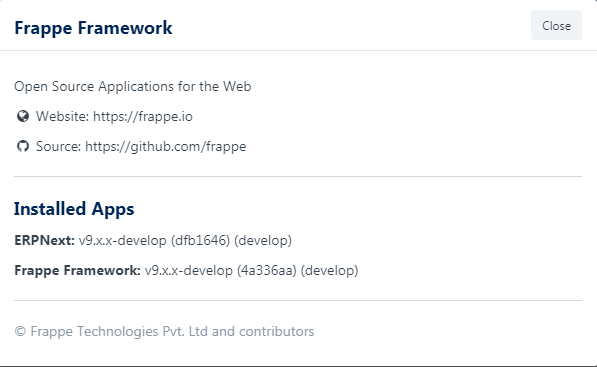The width and height of the screenshot is (597, 367).
Task: Click the Source: label text
Action: pyautogui.click(x=59, y=147)
